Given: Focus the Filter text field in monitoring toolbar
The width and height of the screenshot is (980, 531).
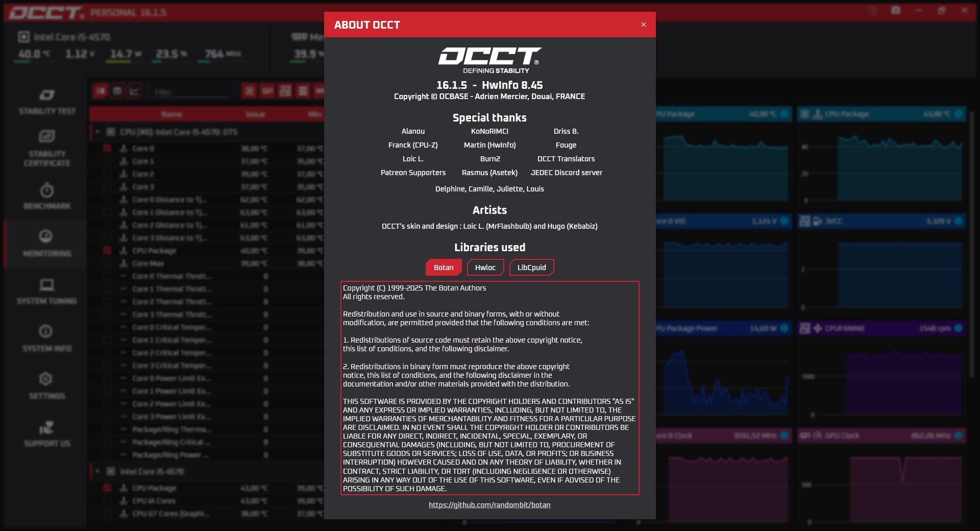Looking at the screenshot, I should point(192,92).
